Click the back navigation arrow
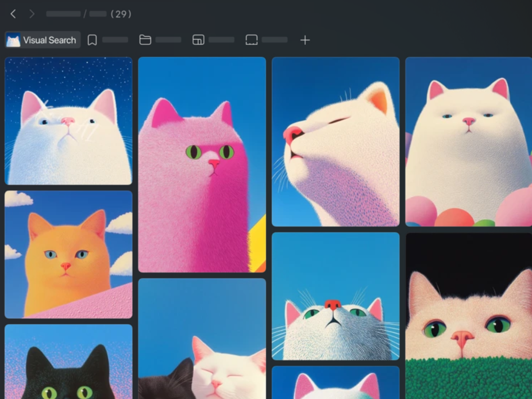532x399 pixels. [x=13, y=14]
